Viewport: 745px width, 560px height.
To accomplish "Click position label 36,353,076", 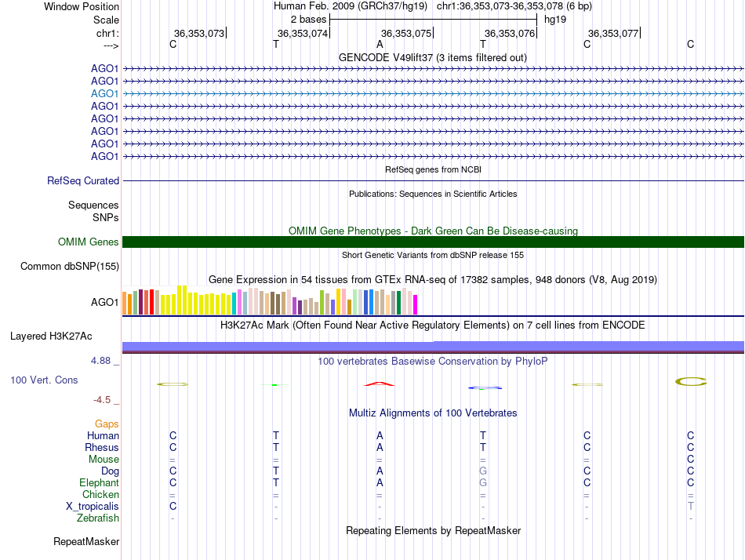I will pyautogui.click(x=510, y=33).
